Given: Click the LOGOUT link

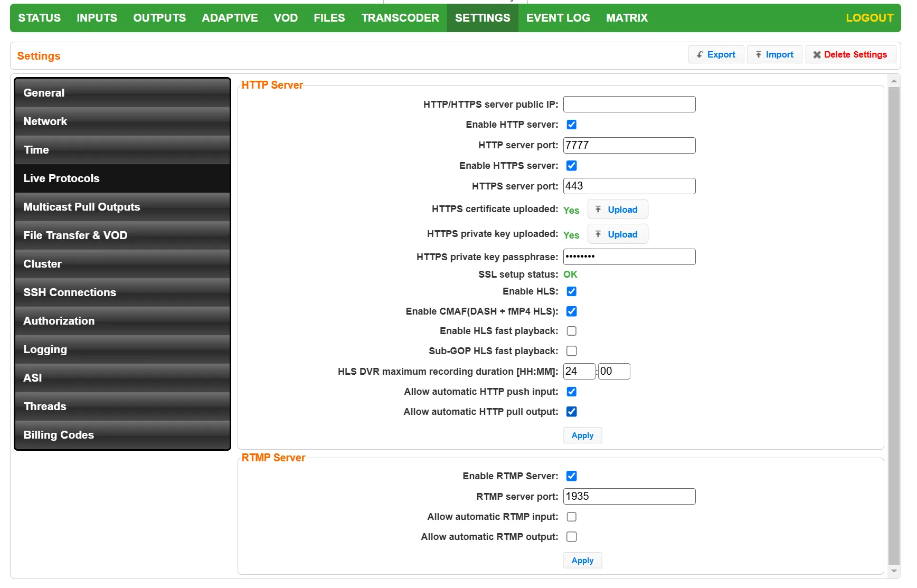Looking at the screenshot, I should pyautogui.click(x=869, y=18).
